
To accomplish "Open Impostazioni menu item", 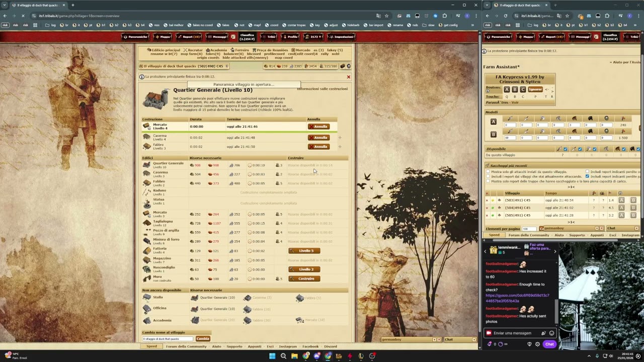I will [342, 37].
